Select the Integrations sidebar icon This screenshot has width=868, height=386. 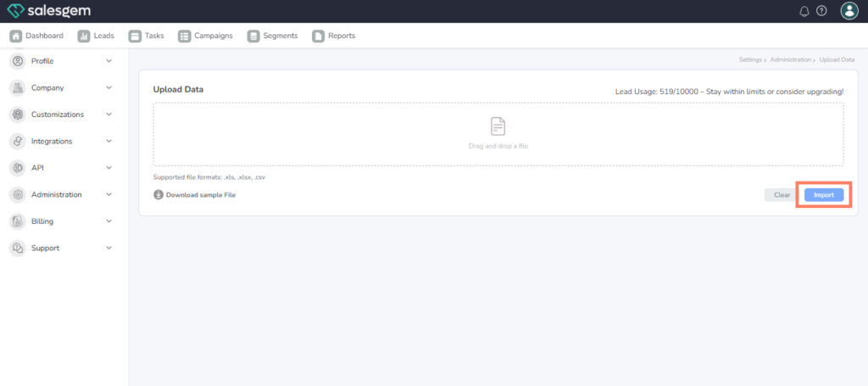[18, 141]
